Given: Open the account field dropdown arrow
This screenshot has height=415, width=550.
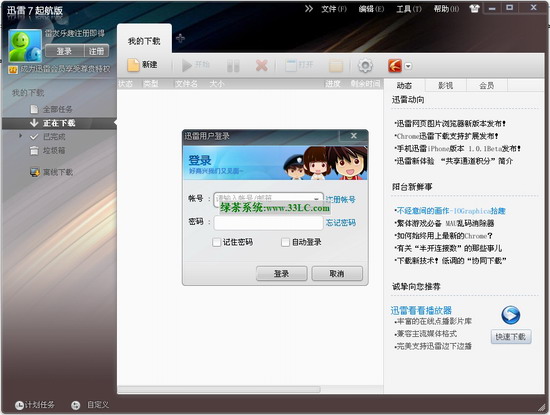Looking at the screenshot, I should [316, 199].
